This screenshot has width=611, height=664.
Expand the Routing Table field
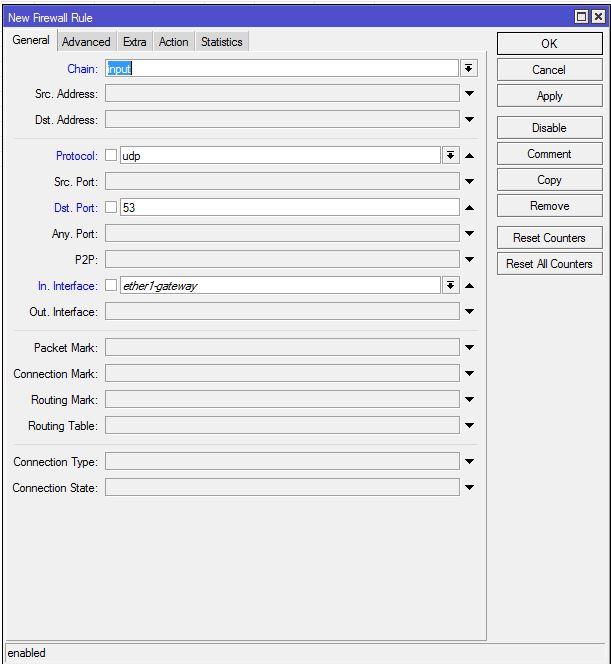click(x=469, y=425)
